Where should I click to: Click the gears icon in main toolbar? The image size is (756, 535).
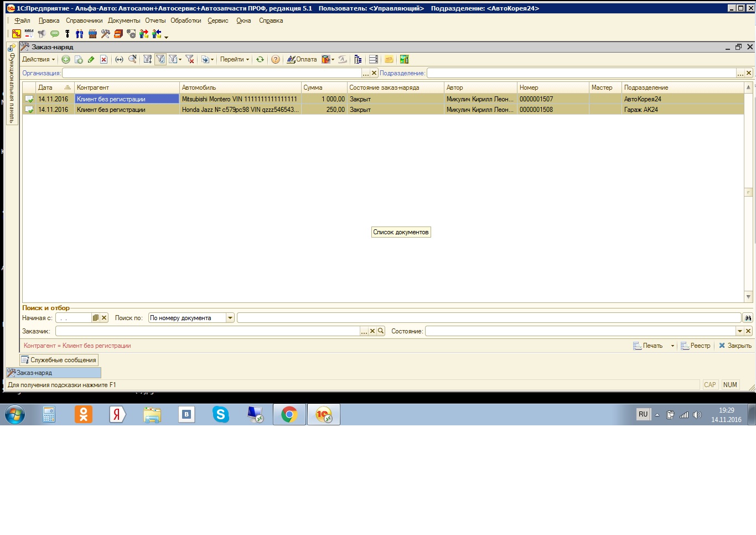131,34
